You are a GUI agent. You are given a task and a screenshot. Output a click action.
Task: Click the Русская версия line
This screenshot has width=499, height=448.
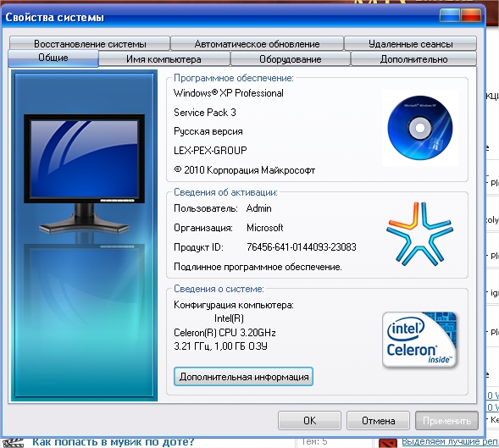[208, 131]
